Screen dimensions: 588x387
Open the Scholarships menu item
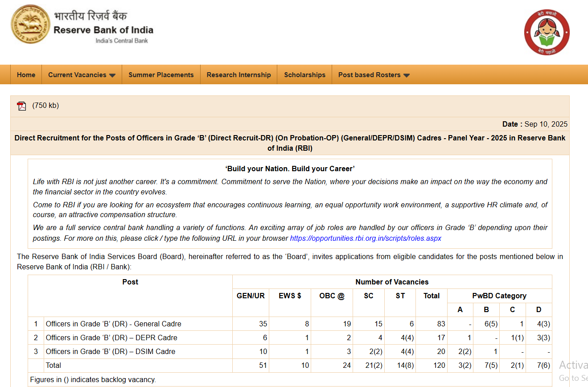(304, 75)
